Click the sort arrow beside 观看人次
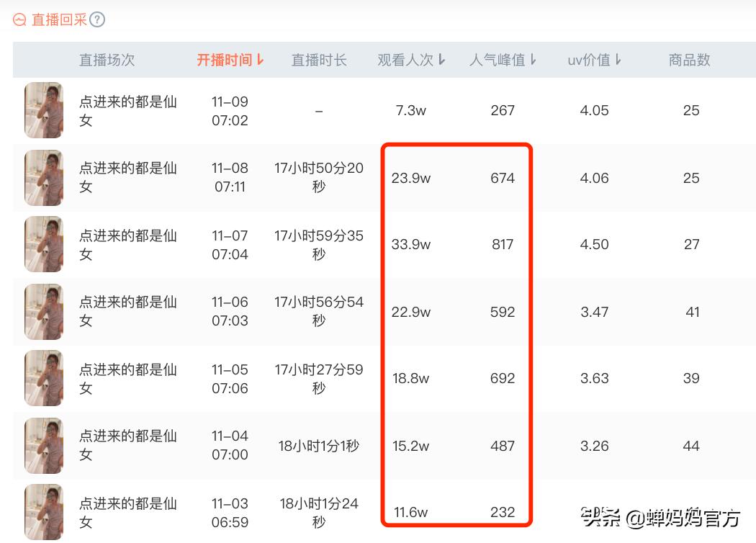The image size is (756, 543). pyautogui.click(x=441, y=61)
